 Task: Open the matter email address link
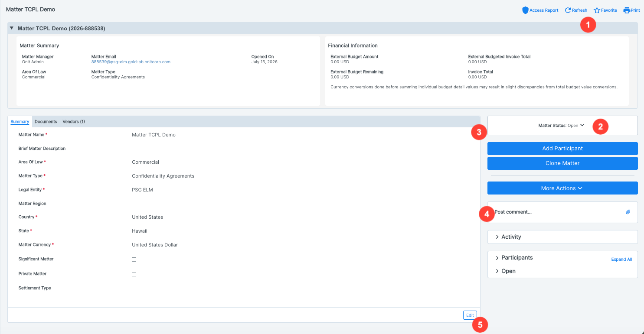click(131, 62)
